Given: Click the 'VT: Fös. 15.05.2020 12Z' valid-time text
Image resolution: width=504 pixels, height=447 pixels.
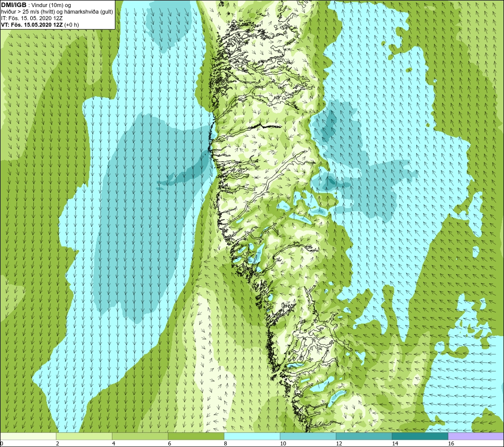Looking at the screenshot, I should 32,25.
